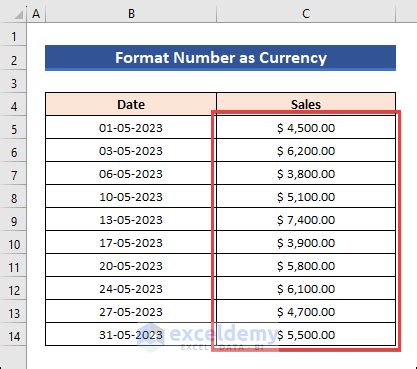
Task: Select the cell with date 27-05-2023
Action: (131, 312)
